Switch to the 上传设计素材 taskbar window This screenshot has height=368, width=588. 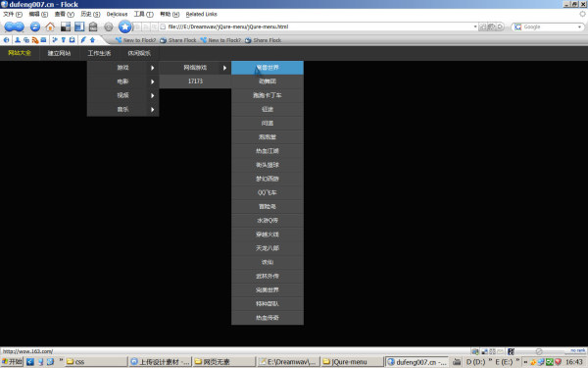pyautogui.click(x=160, y=361)
